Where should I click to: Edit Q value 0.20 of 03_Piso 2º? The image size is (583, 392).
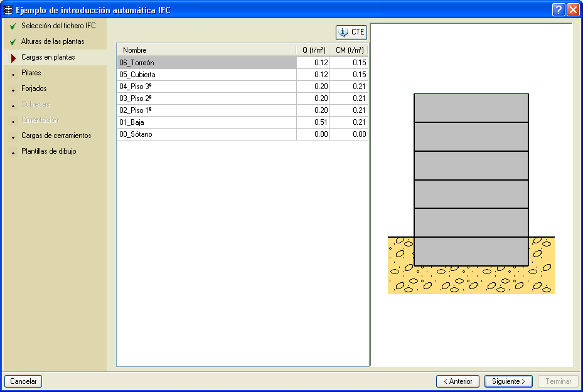tap(313, 98)
